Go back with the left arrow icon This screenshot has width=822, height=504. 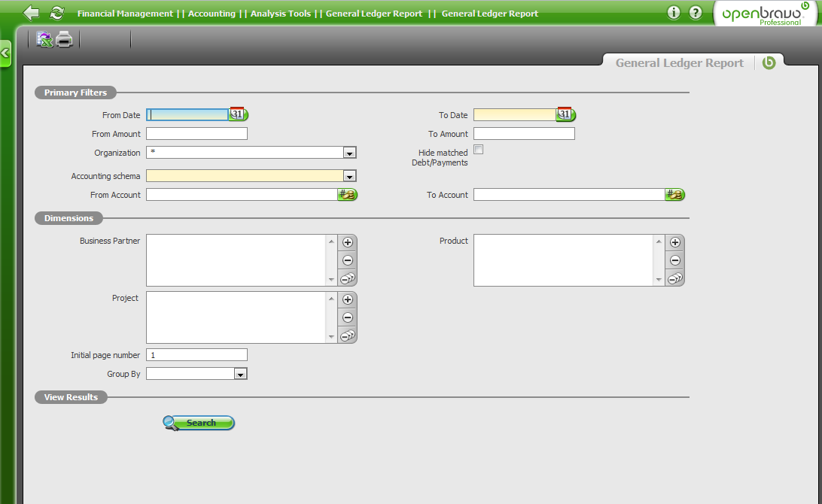click(32, 13)
